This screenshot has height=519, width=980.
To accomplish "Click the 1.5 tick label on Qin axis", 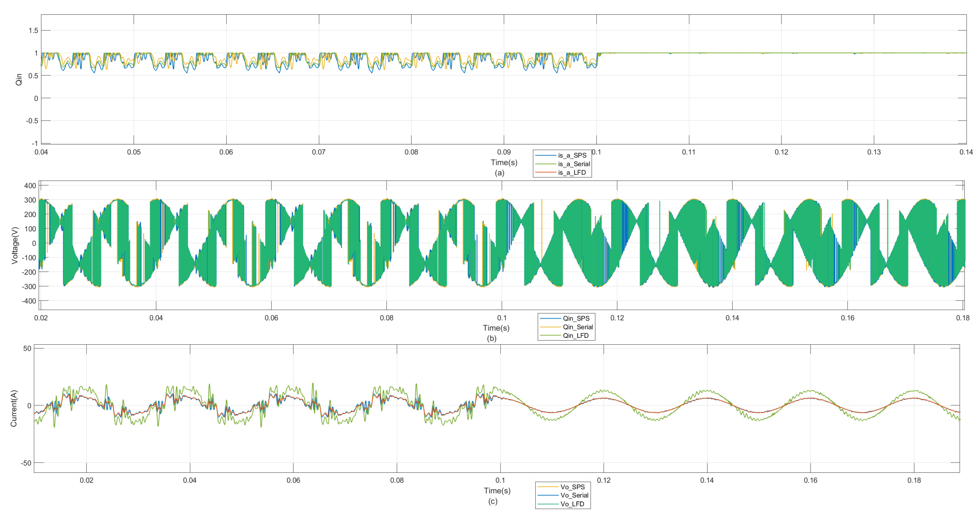I will point(33,31).
